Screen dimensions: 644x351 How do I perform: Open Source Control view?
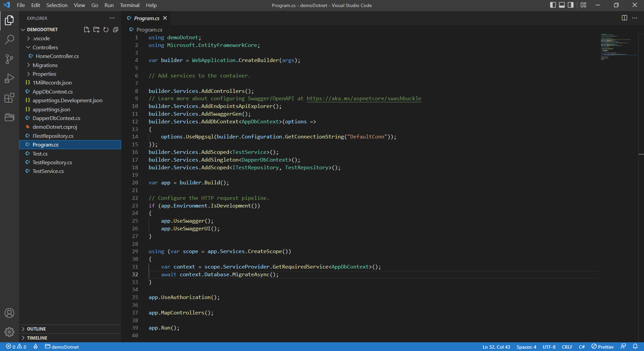(9, 59)
